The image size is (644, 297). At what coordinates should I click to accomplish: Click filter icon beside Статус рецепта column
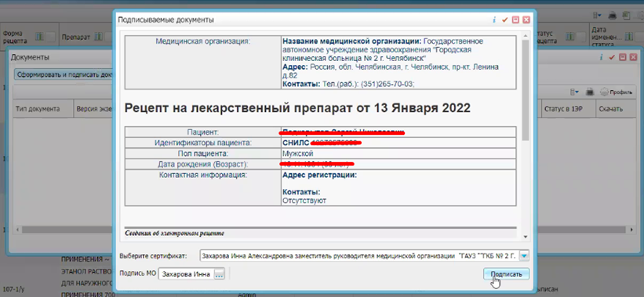(570, 38)
